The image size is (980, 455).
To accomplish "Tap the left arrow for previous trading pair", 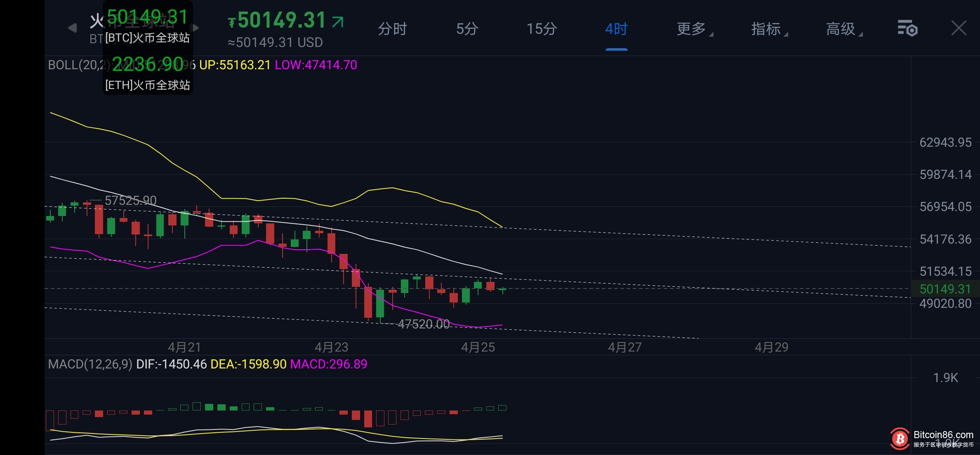I will click(73, 28).
